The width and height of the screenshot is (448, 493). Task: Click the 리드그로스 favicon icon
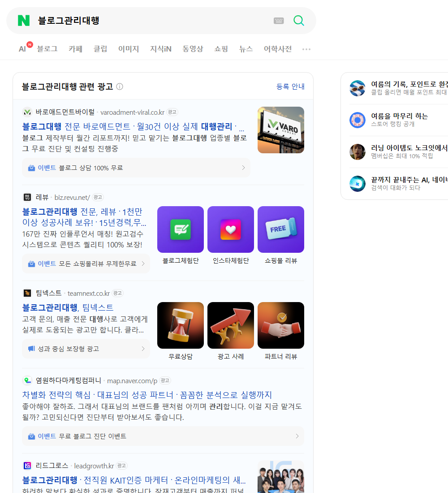[x=27, y=466]
